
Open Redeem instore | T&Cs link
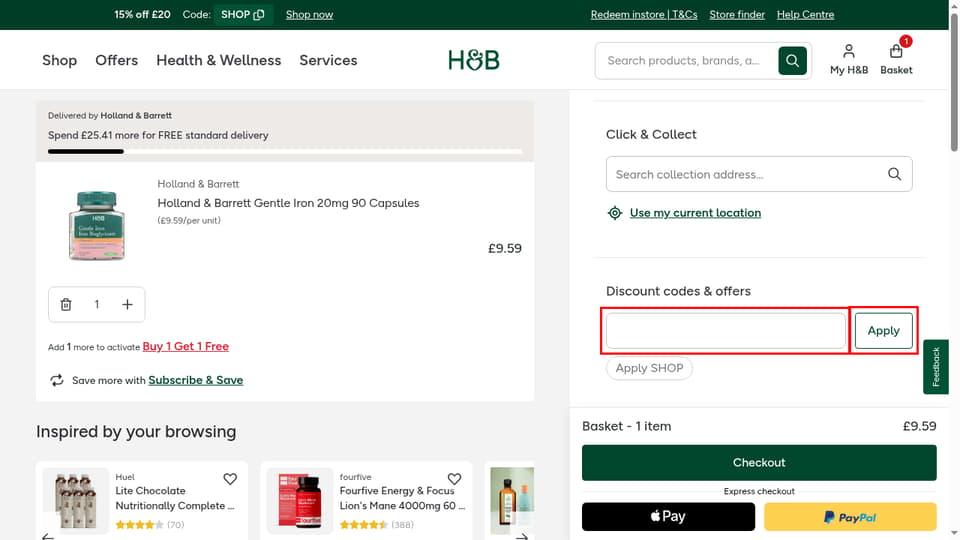pyautogui.click(x=644, y=14)
